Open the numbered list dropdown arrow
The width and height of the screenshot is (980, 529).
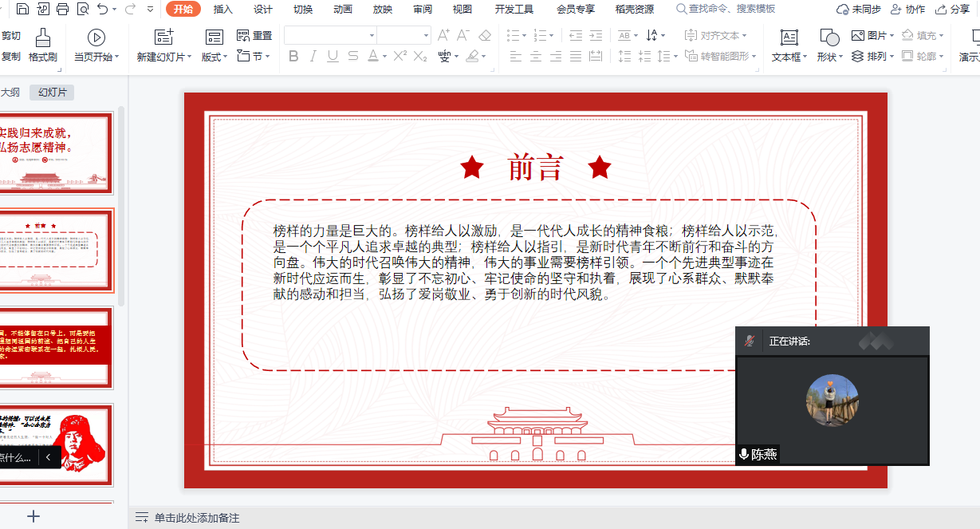(553, 36)
